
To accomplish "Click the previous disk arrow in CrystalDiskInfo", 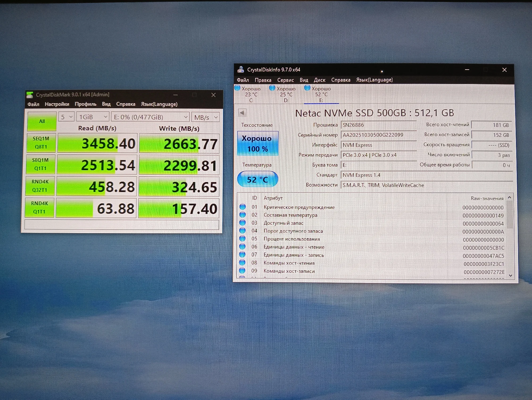I will point(242,113).
